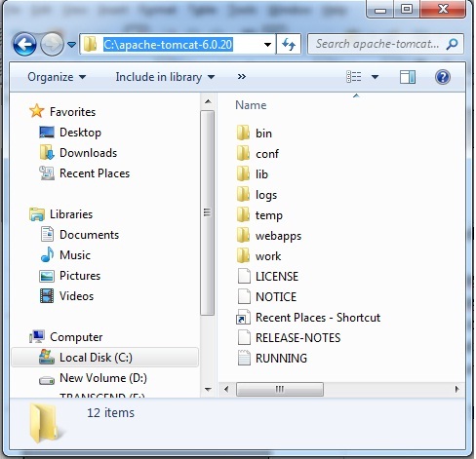The width and height of the screenshot is (476, 459).
Task: Change your view icon button
Action: (x=353, y=77)
